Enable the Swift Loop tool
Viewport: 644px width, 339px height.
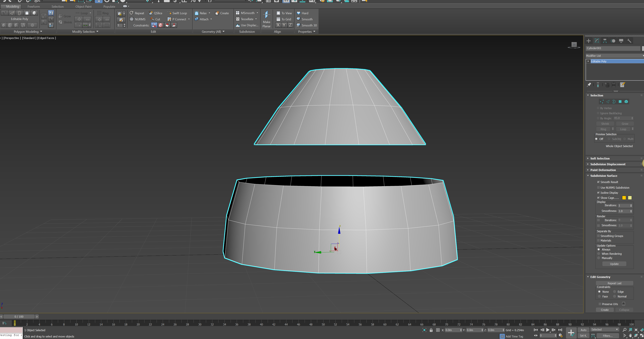tap(177, 13)
